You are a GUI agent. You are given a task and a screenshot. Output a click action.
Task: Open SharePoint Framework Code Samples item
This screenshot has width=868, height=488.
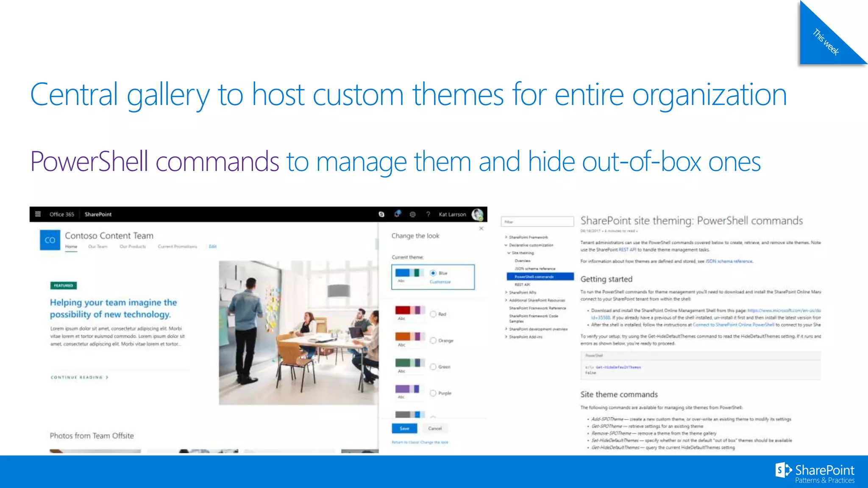coord(534,319)
